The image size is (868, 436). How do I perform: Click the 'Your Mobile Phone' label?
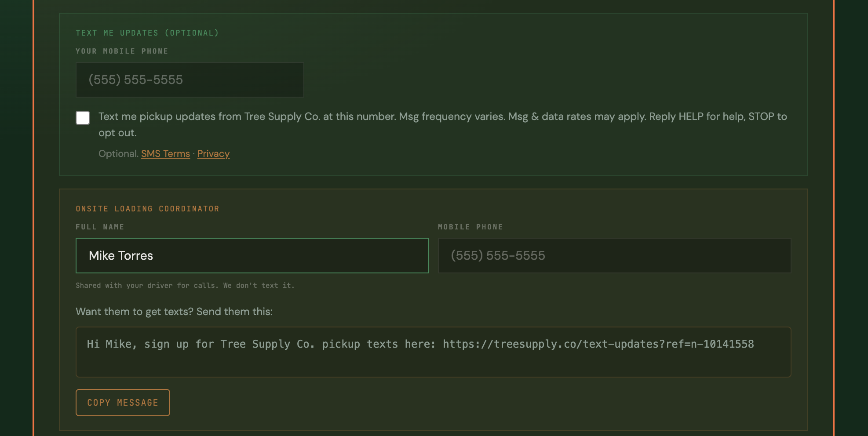[122, 51]
